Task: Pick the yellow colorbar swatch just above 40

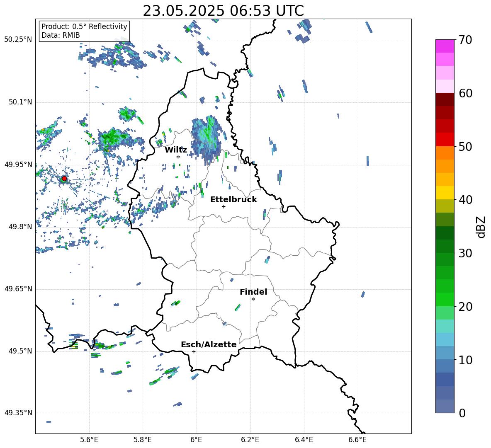Action: [x=445, y=193]
